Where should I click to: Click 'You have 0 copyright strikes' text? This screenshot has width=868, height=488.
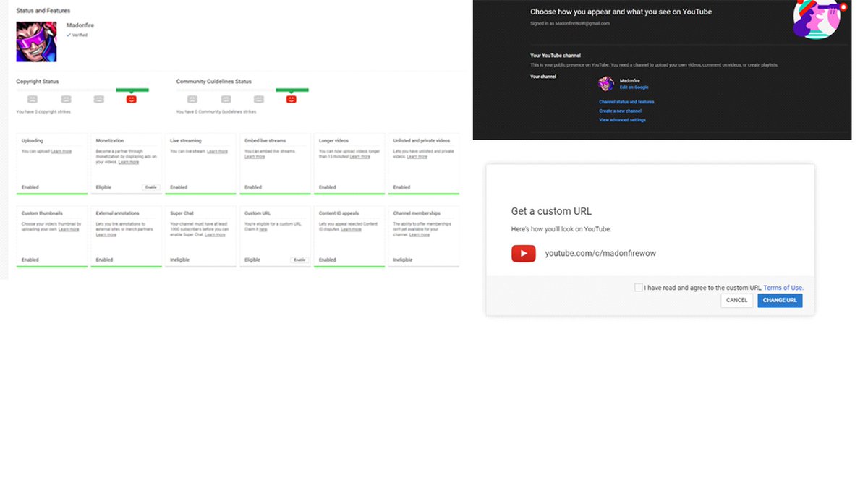click(43, 111)
